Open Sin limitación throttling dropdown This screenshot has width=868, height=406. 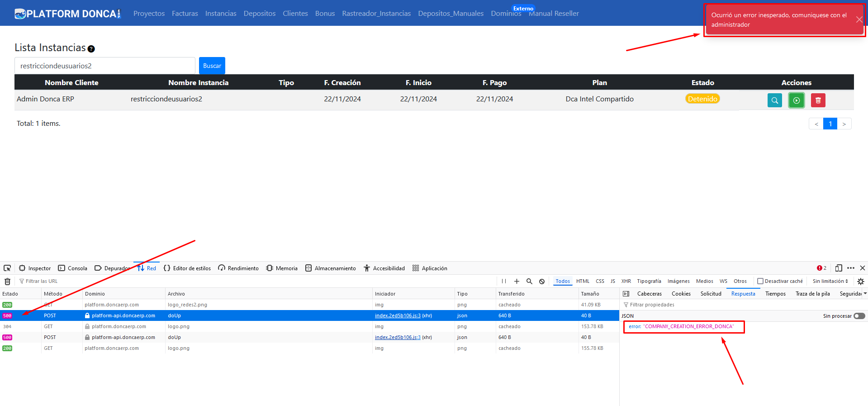coord(830,281)
